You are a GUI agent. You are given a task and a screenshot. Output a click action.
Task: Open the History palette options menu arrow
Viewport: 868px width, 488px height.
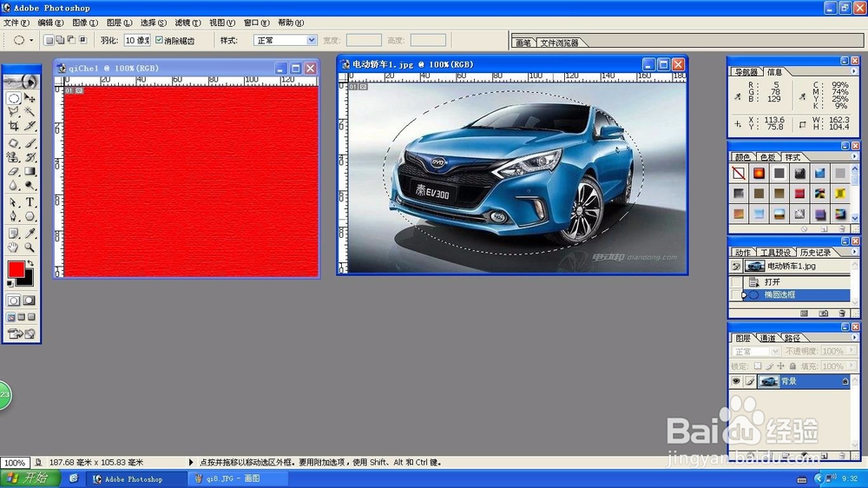[x=853, y=252]
